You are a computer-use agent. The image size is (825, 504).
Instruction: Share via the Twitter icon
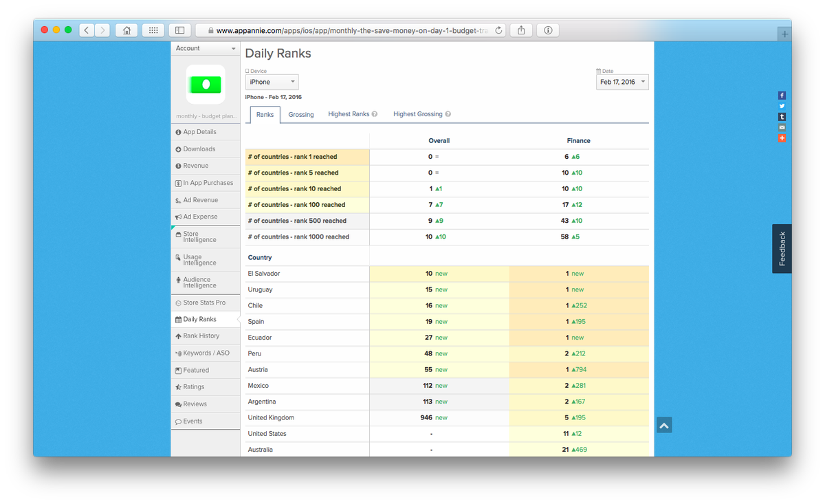coord(782,106)
